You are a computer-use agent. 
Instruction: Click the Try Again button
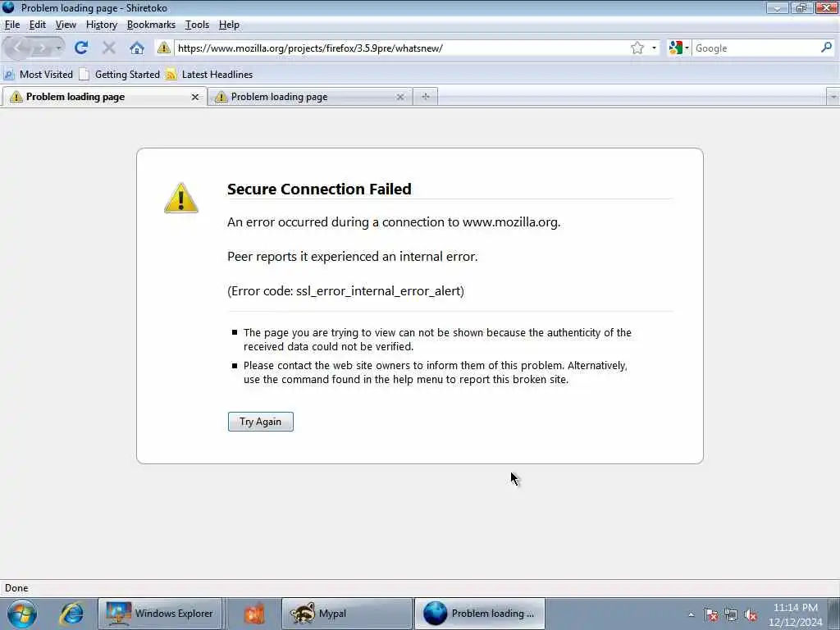pyautogui.click(x=260, y=422)
